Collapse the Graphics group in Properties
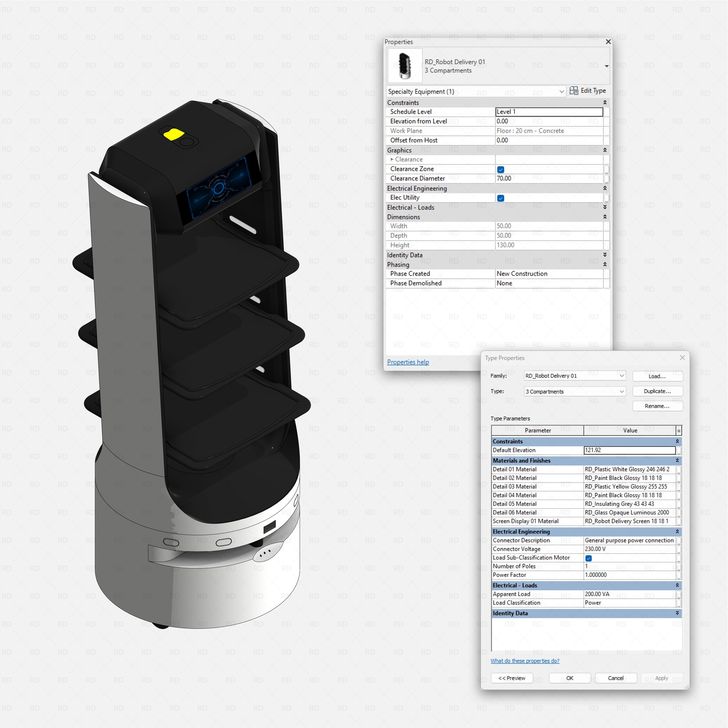The height and width of the screenshot is (728, 728). click(x=605, y=150)
